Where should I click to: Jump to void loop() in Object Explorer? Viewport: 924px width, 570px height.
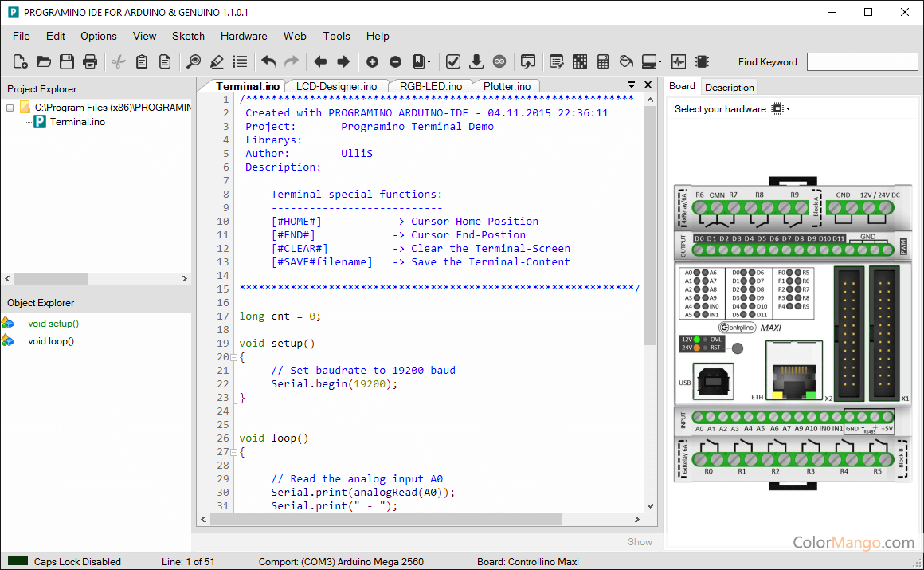(x=51, y=341)
